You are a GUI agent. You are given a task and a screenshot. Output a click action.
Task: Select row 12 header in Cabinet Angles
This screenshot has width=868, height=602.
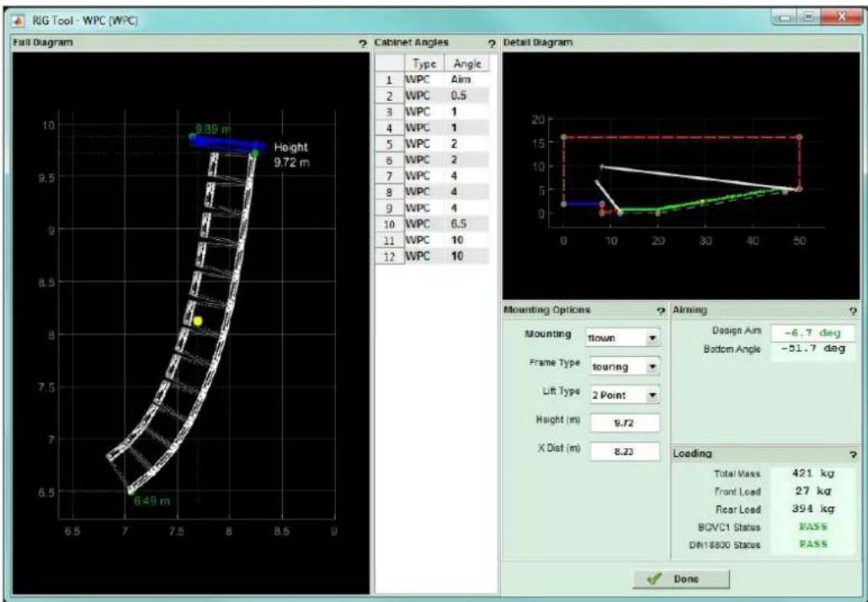pos(390,257)
